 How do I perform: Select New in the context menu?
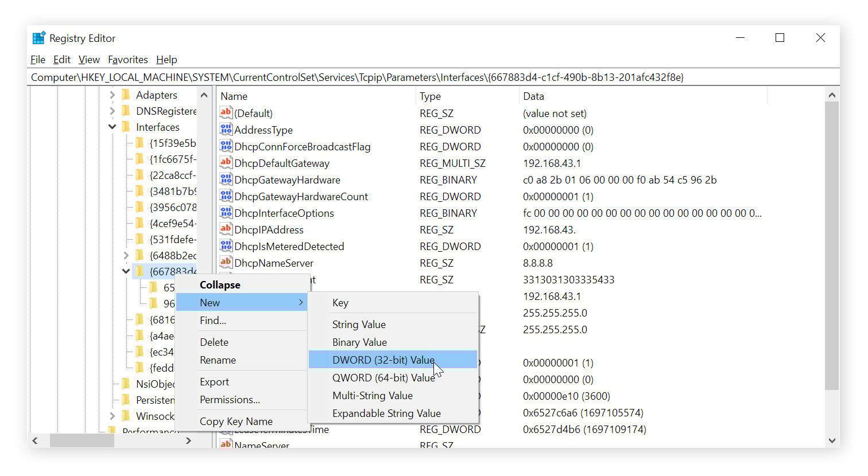pyautogui.click(x=242, y=302)
